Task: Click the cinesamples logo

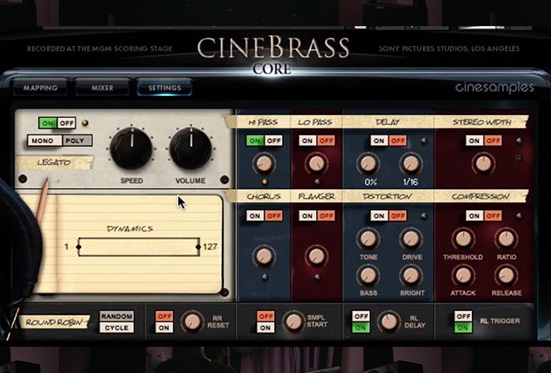Action: [494, 87]
